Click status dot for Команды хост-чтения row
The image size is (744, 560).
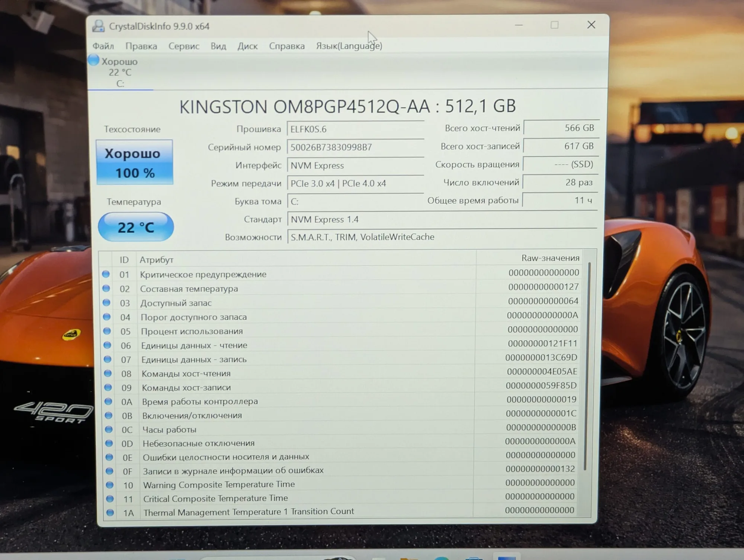[x=108, y=373]
